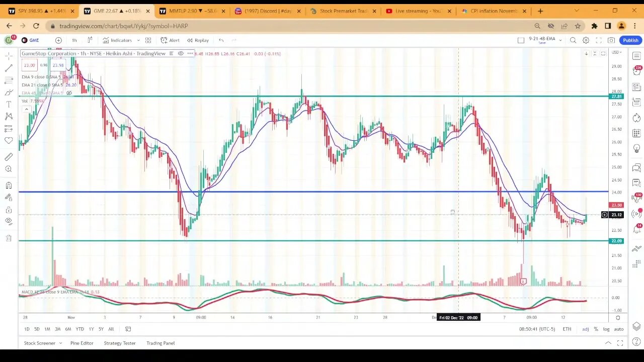
Task: Open public chats panel icon
Action: coord(636,168)
